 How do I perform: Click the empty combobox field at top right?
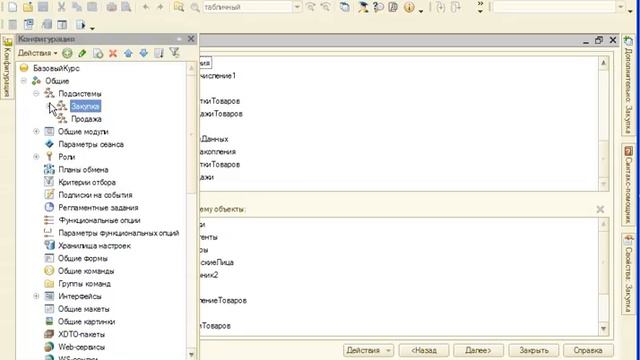pyautogui.click(x=554, y=7)
